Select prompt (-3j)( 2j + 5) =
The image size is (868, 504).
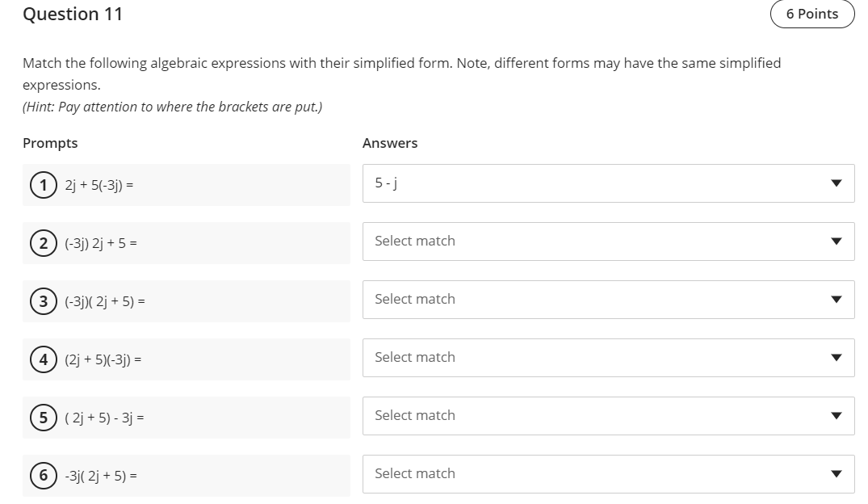(105, 302)
